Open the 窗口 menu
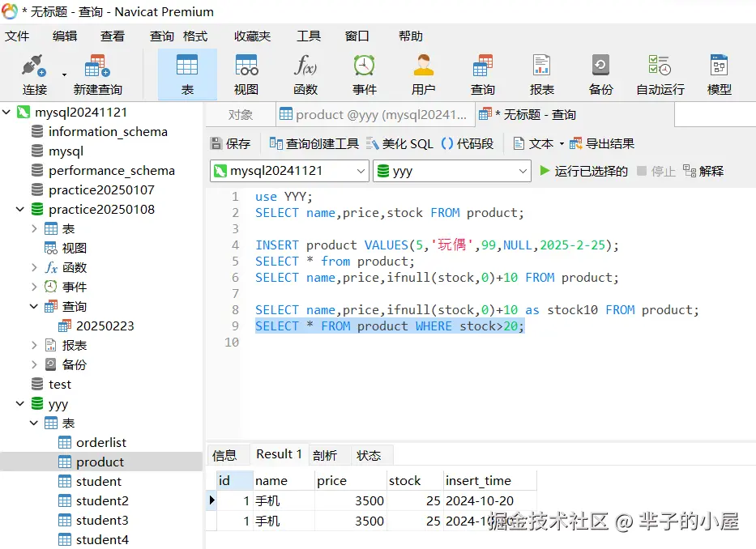 [357, 36]
